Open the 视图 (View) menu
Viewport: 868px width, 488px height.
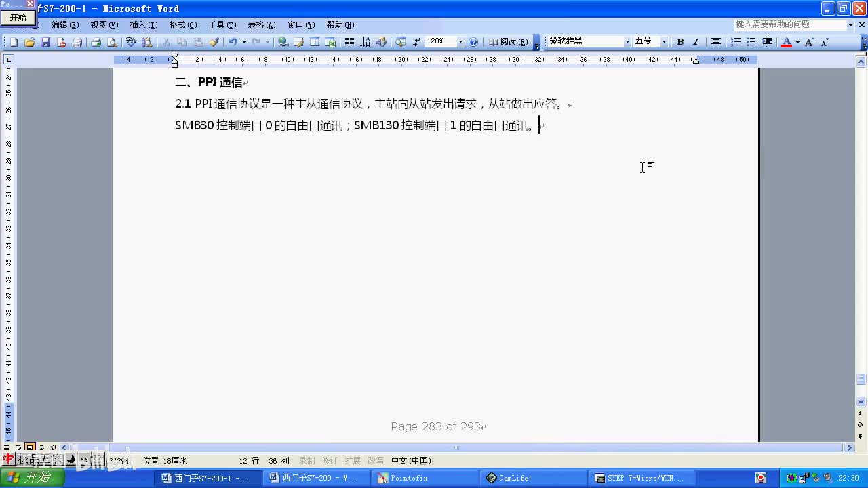pos(104,25)
